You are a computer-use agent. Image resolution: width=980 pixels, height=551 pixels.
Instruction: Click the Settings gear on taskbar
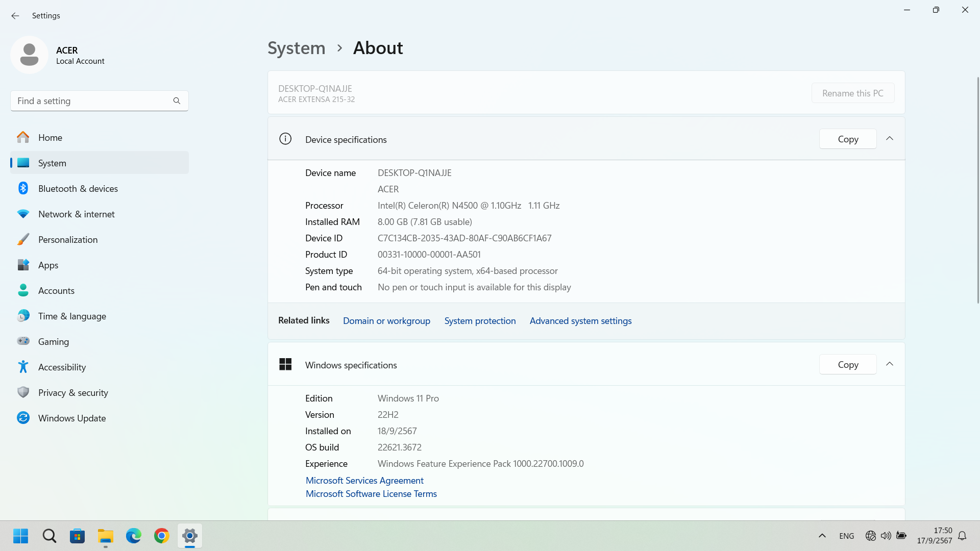point(190,536)
